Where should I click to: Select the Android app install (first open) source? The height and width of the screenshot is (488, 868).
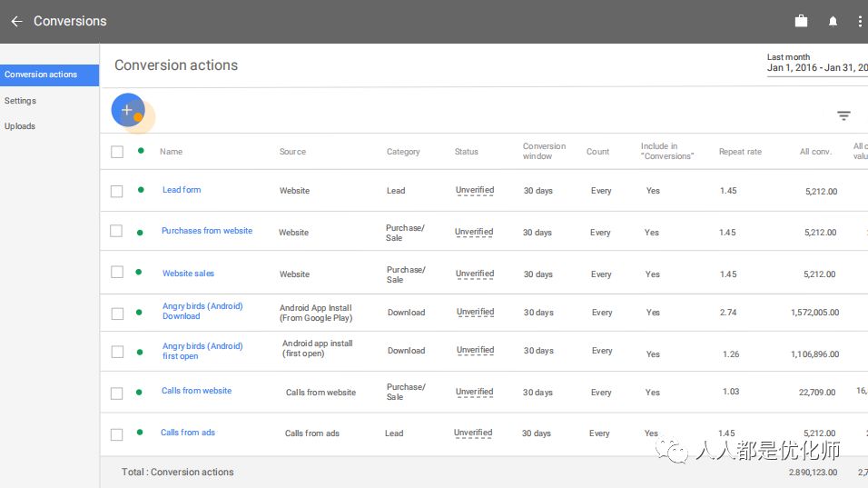317,348
